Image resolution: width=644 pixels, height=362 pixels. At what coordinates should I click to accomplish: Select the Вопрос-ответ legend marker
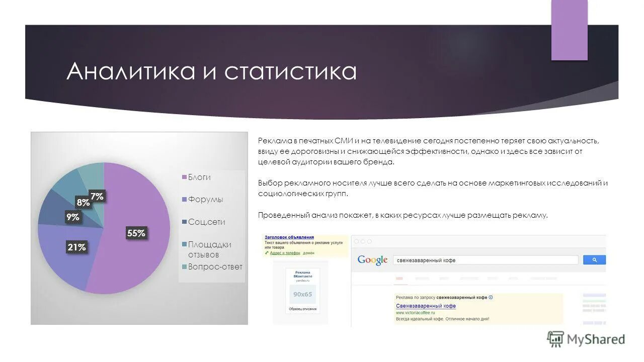[184, 265]
